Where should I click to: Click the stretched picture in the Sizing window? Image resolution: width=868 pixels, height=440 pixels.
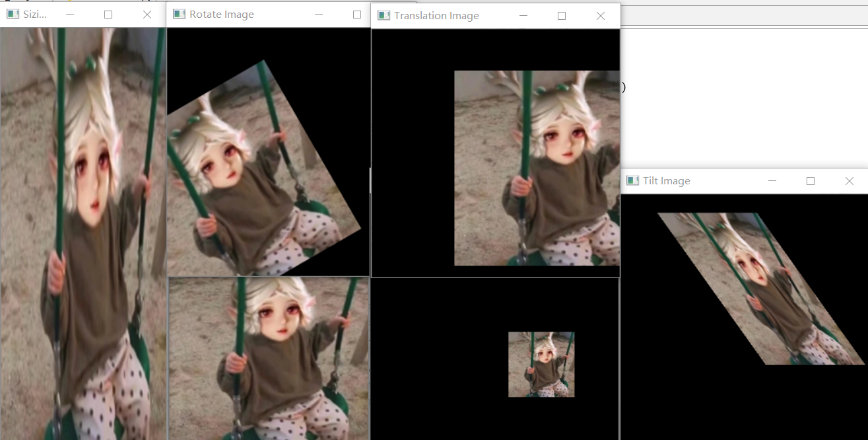pyautogui.click(x=83, y=234)
